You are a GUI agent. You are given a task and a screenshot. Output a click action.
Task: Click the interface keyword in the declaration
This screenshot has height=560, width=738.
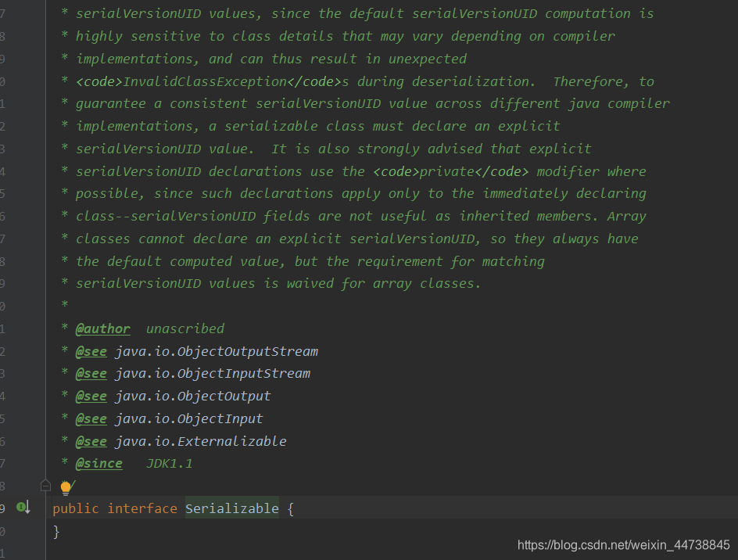pos(142,508)
